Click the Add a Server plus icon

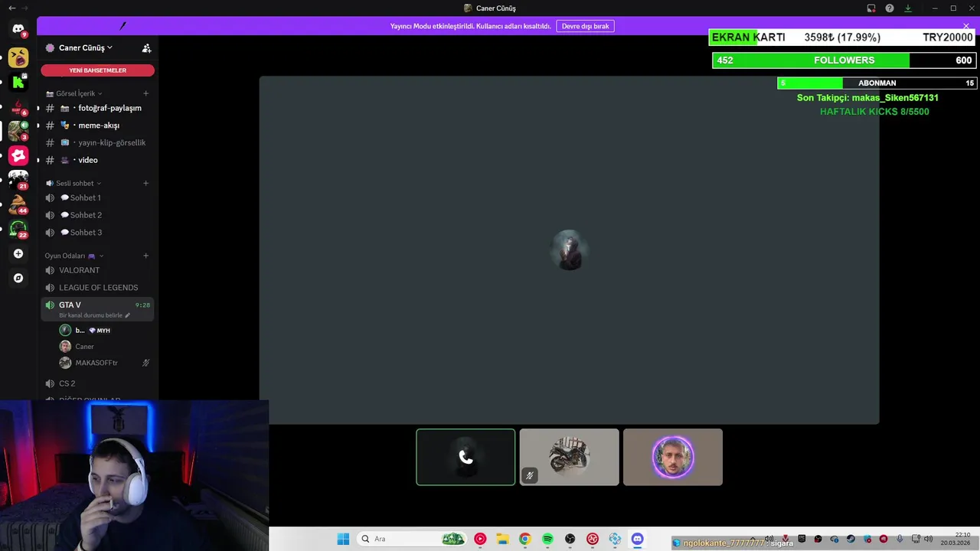point(18,253)
